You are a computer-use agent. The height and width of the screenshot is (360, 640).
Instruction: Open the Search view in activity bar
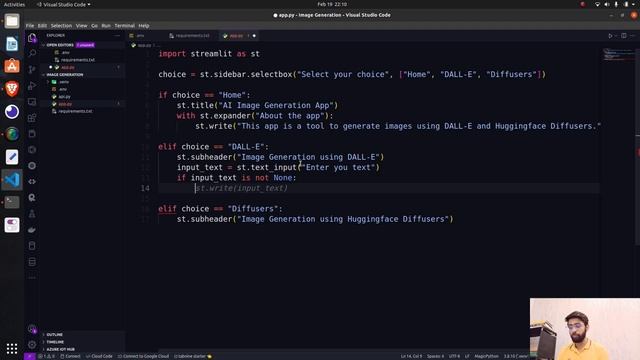(32, 53)
